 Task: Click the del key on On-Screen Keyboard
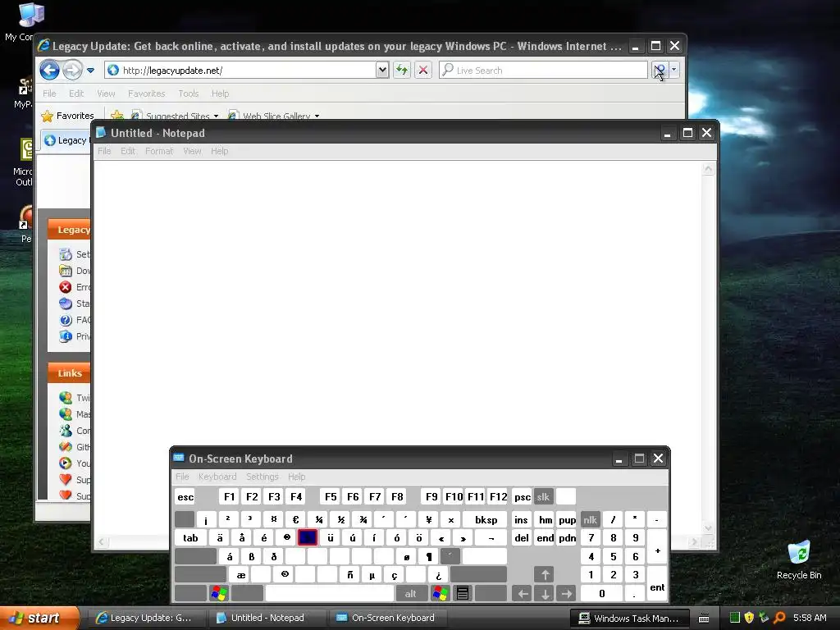[521, 538]
